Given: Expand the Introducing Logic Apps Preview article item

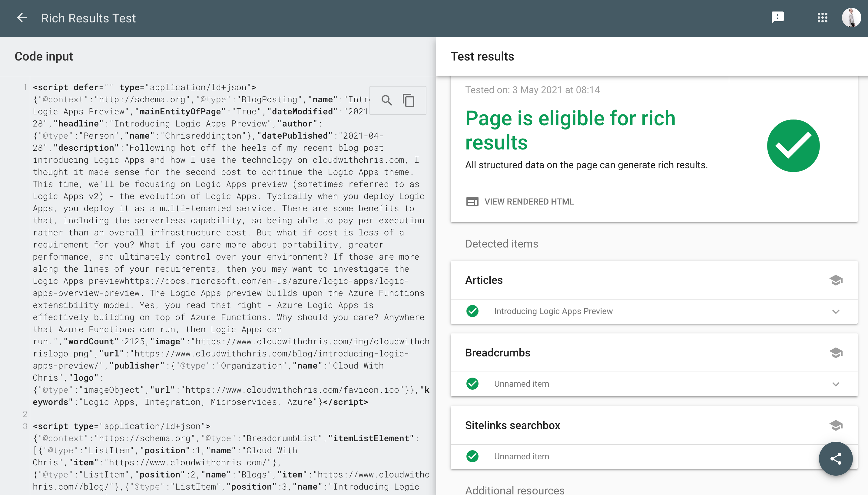Looking at the screenshot, I should point(835,310).
